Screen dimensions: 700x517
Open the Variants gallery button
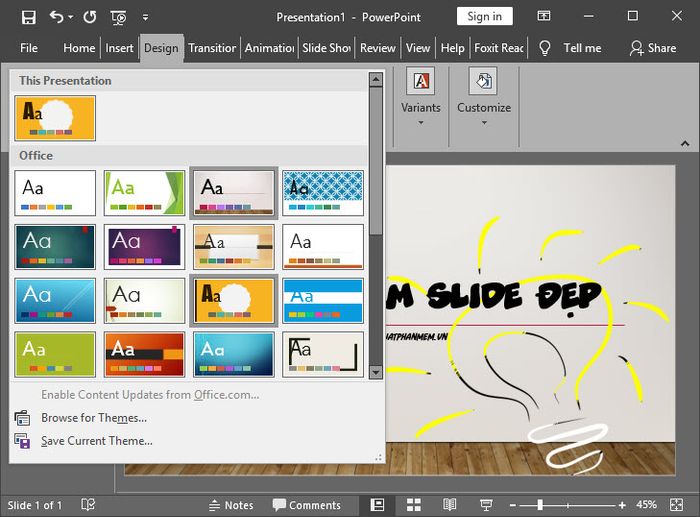(x=421, y=96)
